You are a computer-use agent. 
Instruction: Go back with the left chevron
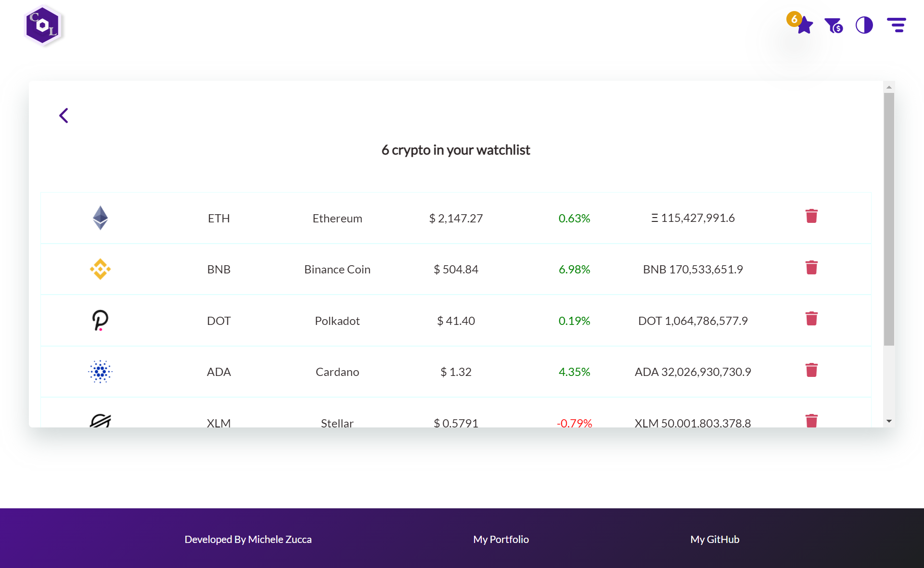64,116
